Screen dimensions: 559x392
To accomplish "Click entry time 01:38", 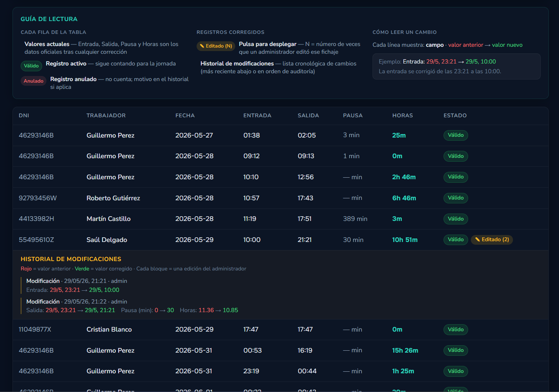I will pos(252,135).
